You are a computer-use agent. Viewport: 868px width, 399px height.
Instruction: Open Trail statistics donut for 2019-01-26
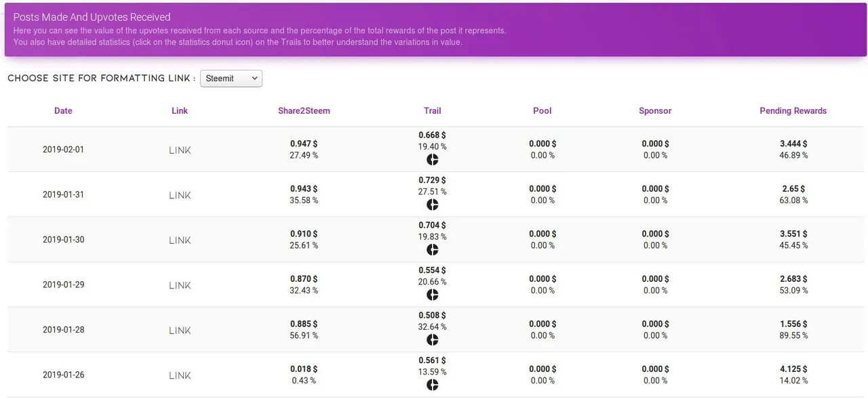click(x=433, y=385)
